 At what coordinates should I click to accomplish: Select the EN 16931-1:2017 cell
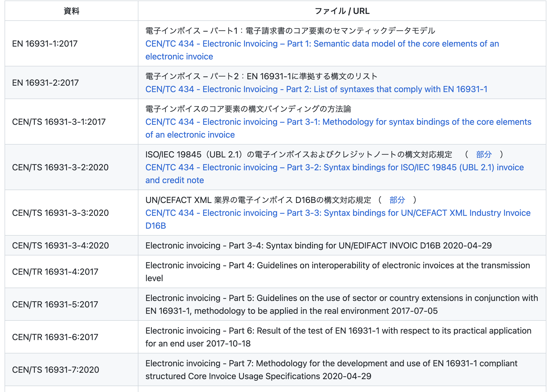tap(71, 44)
